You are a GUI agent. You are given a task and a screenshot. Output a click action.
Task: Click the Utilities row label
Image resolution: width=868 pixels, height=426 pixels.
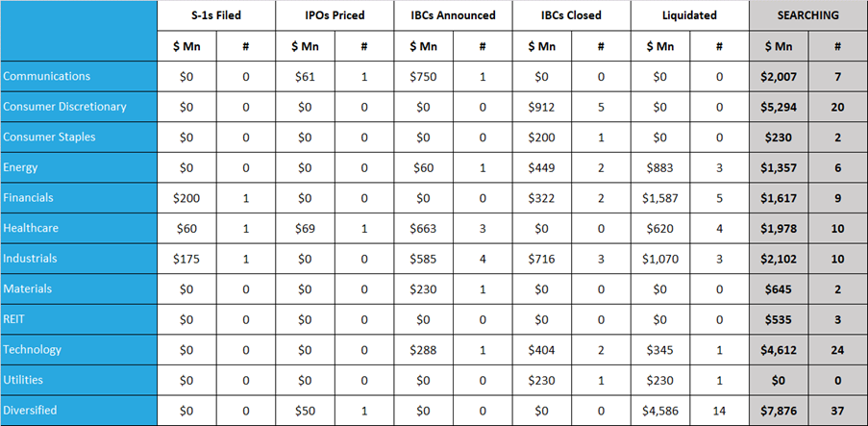[x=23, y=380]
